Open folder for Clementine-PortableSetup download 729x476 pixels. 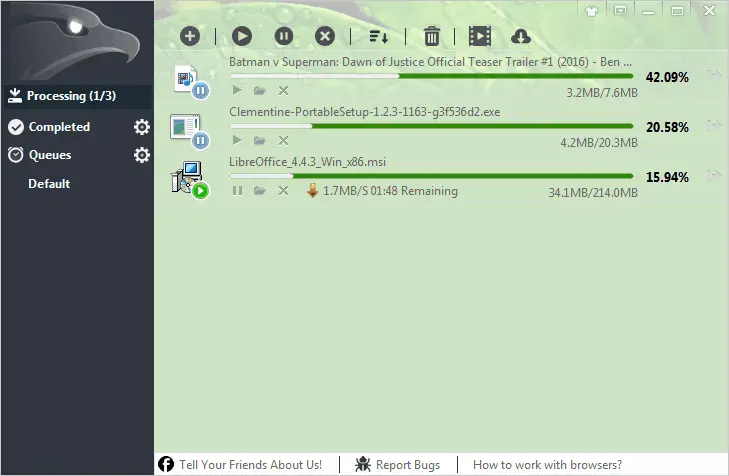tap(259, 140)
